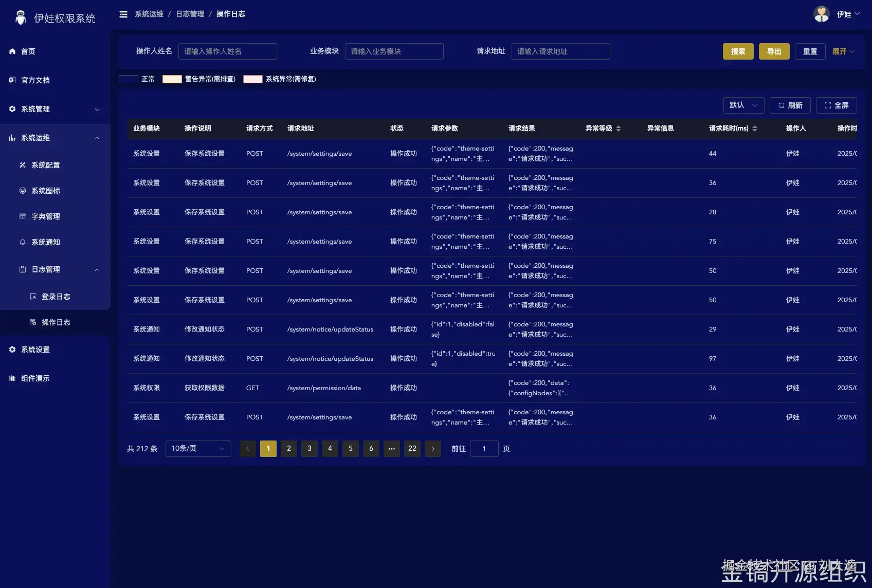Click the 重置 reset button
872x588 pixels.
pyautogui.click(x=810, y=51)
